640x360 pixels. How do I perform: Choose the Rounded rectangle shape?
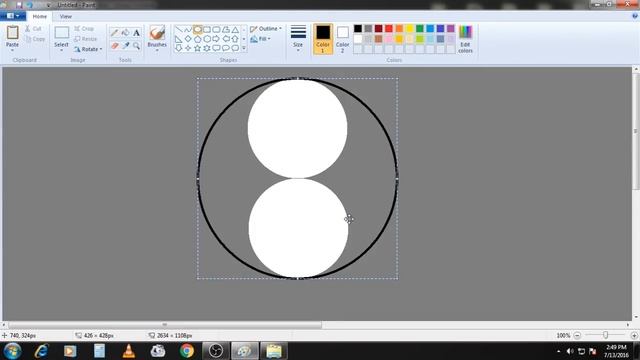216,29
